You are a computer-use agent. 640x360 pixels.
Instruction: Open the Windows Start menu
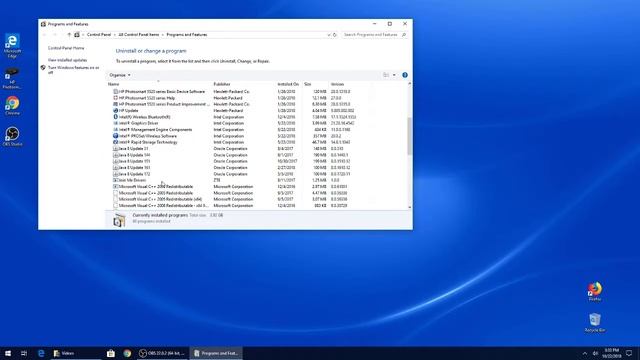coord(8,353)
